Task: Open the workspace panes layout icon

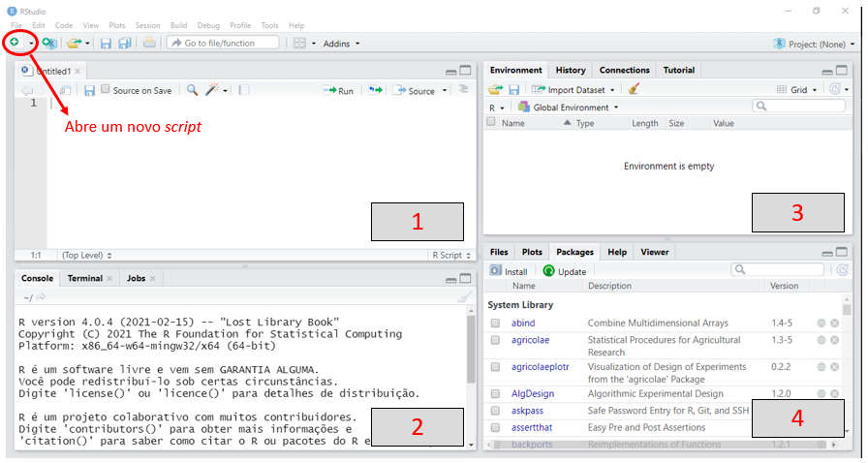Action: [x=299, y=44]
